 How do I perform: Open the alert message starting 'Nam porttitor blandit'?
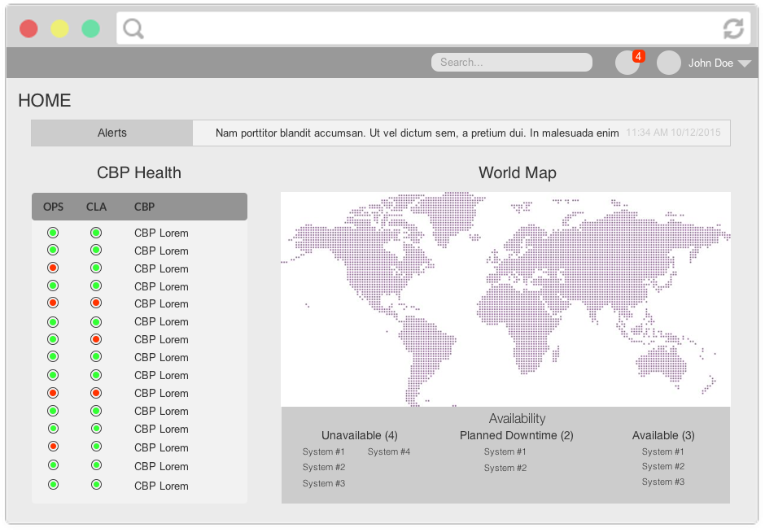point(417,133)
